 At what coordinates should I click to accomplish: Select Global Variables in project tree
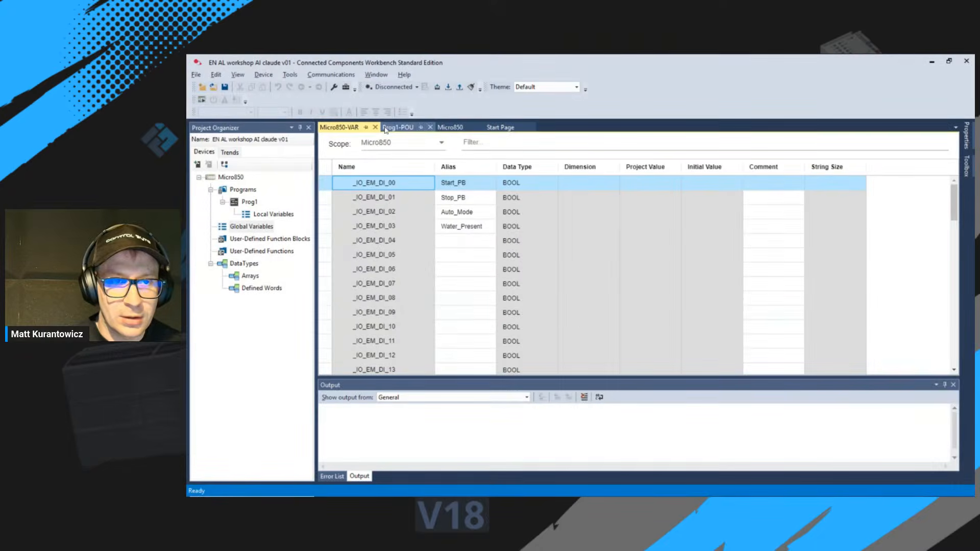coord(251,227)
